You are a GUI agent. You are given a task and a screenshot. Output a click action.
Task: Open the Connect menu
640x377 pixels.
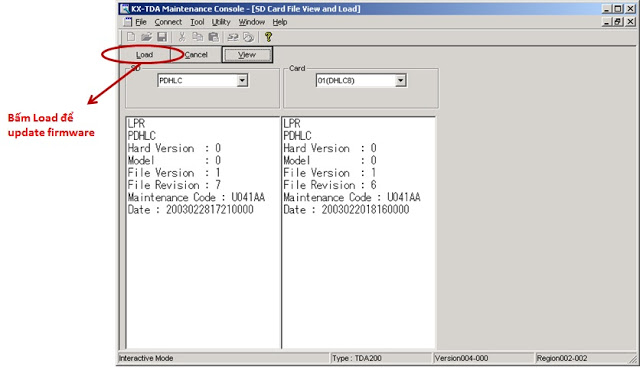(168, 22)
